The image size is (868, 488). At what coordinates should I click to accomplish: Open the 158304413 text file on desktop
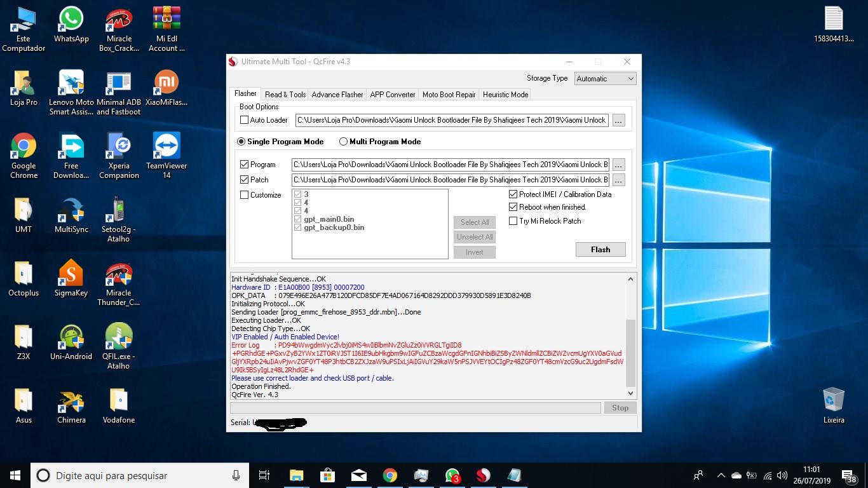point(834,24)
